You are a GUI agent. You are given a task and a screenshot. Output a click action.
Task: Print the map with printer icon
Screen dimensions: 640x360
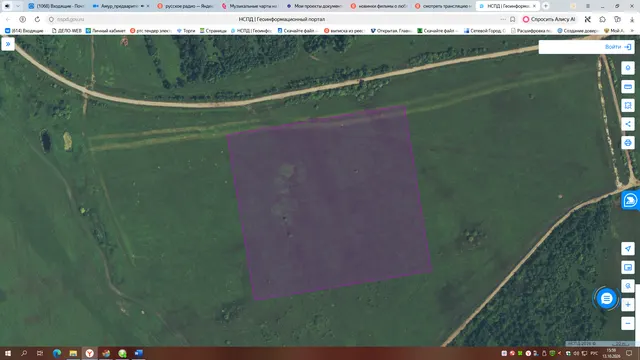tap(628, 142)
